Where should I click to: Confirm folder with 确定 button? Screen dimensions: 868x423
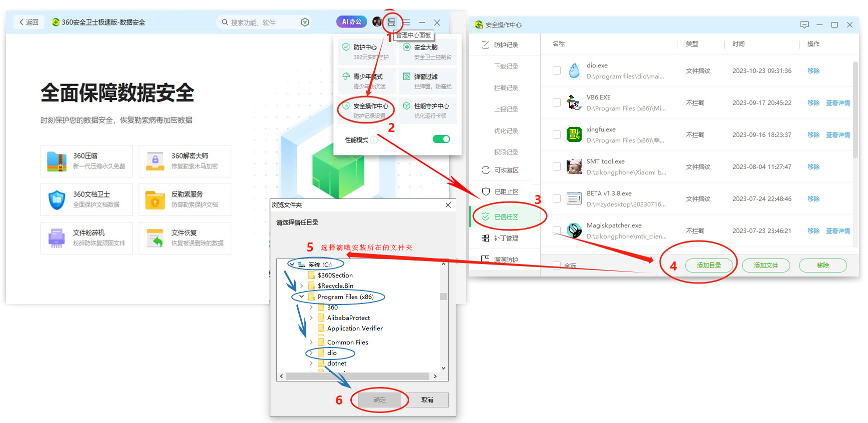[x=380, y=399]
